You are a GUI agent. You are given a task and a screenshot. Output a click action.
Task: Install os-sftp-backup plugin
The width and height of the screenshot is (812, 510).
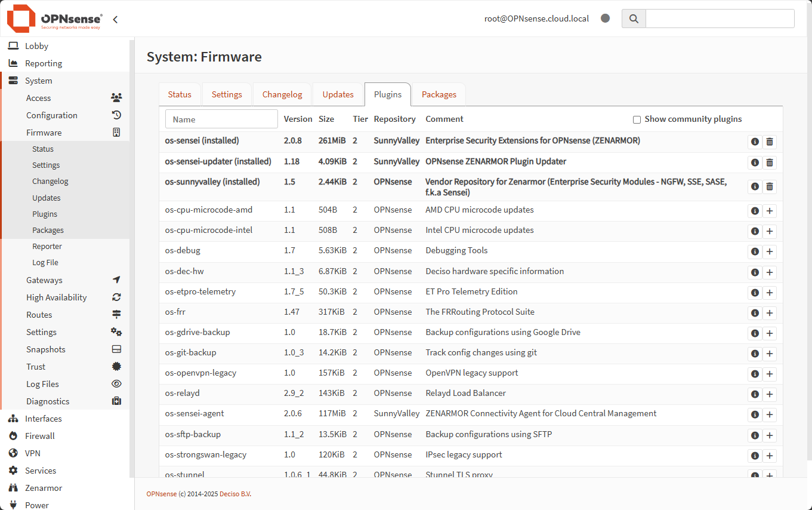tap(770, 435)
